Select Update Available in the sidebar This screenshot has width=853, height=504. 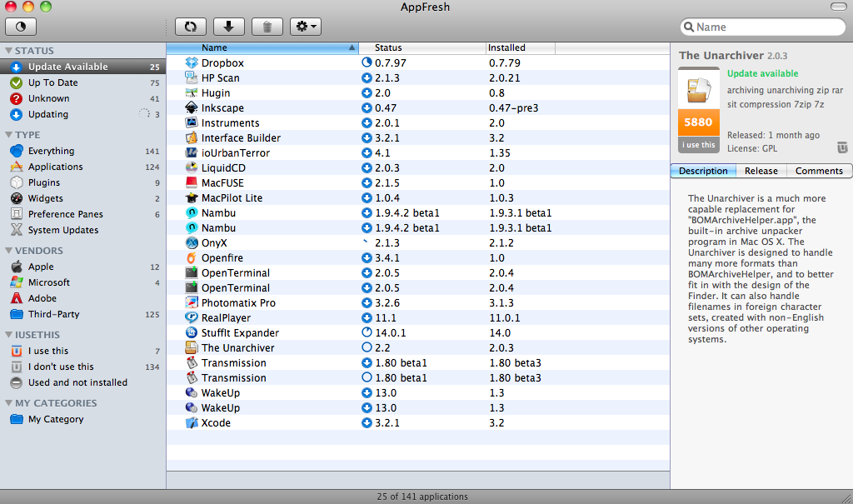point(82,67)
